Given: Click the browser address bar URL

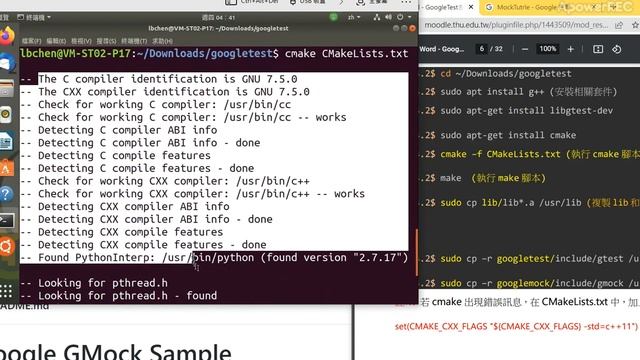Looking at the screenshot, I should click(516, 25).
